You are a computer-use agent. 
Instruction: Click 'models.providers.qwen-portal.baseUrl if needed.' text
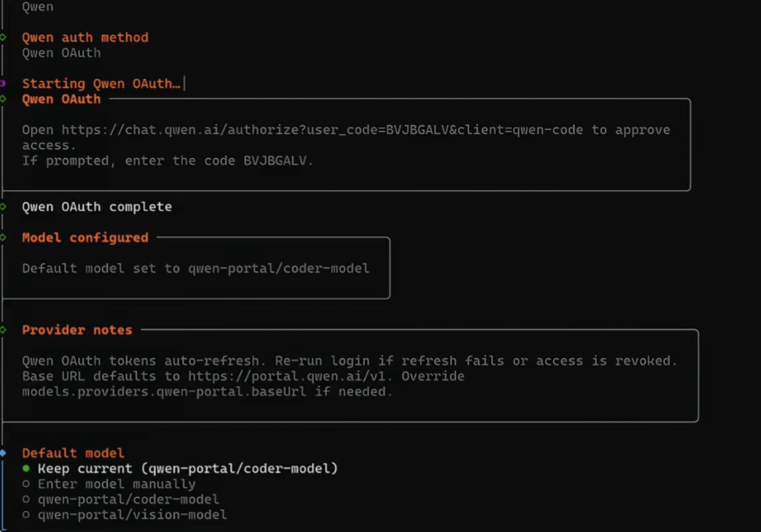(x=207, y=391)
